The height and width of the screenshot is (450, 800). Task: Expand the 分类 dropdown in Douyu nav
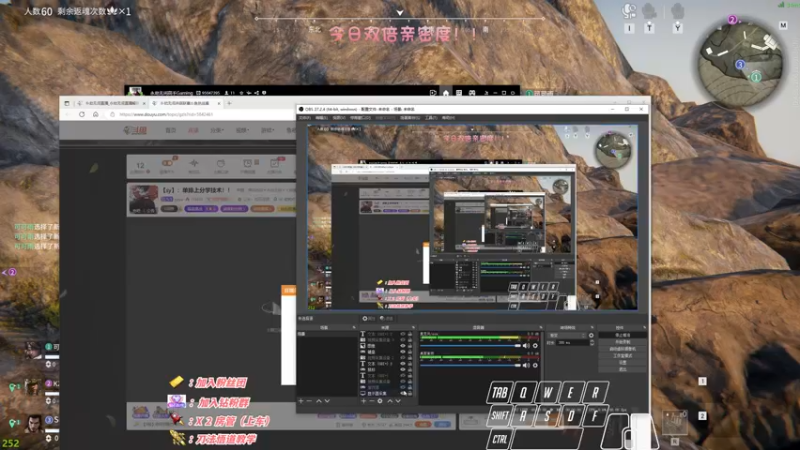point(217,130)
